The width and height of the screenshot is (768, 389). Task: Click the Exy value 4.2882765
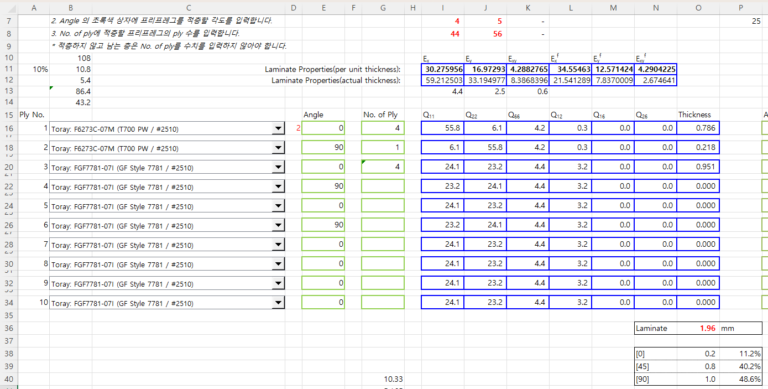pyautogui.click(x=528, y=70)
